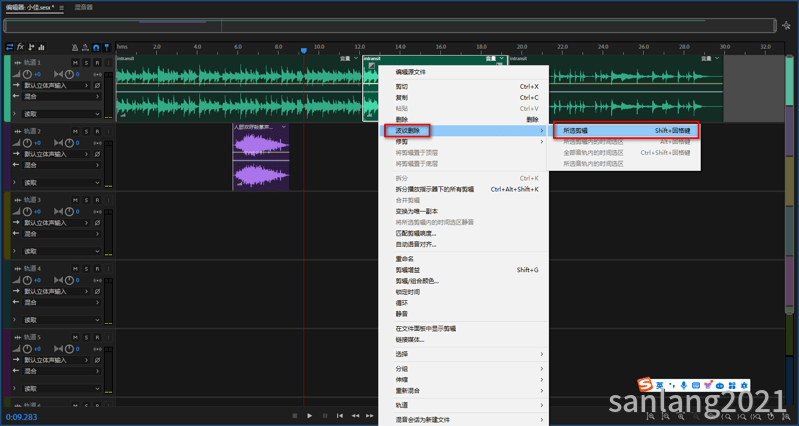The image size is (799, 426).
Task: Toggle the metronome icon
Action: tap(74, 47)
